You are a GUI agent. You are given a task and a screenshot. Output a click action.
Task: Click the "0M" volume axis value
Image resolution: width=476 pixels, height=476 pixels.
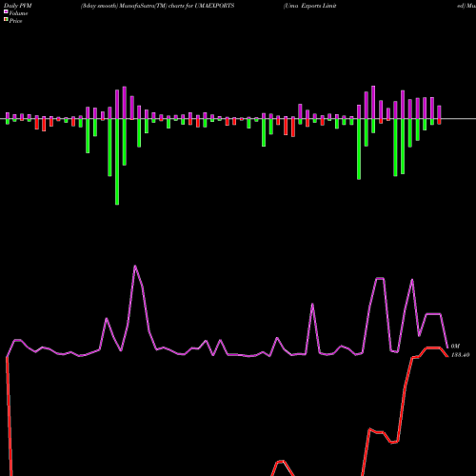tap(455, 346)
